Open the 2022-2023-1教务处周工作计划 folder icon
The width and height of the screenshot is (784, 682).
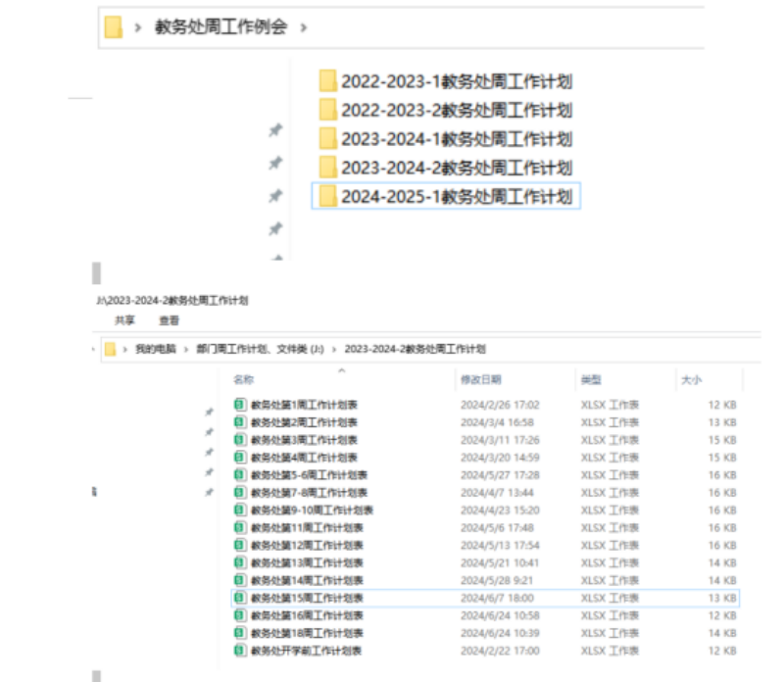pyautogui.click(x=328, y=81)
